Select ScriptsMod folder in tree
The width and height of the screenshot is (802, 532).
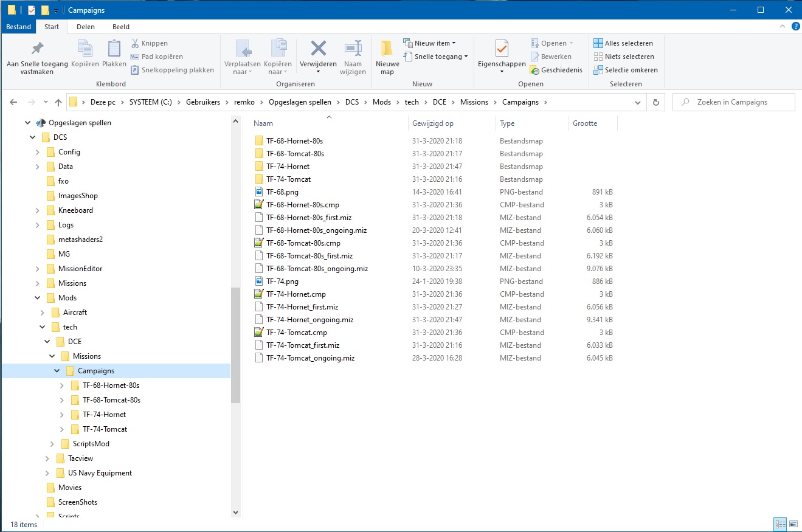[x=91, y=444]
